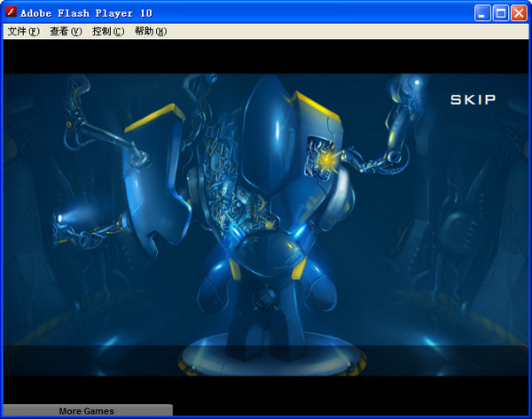
Task: Open the 文件 (File) menu
Action: pyautogui.click(x=23, y=31)
